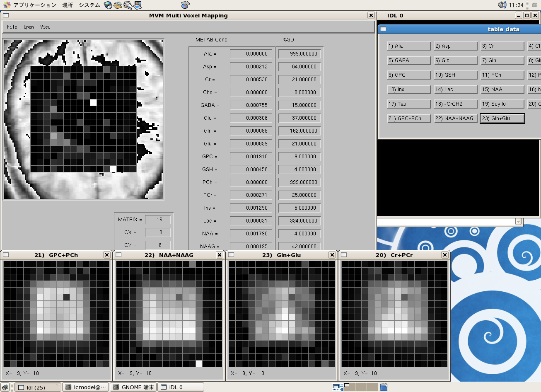This screenshot has width=541, height=392.
Task: Open the File menu in MVM
Action: (12, 27)
